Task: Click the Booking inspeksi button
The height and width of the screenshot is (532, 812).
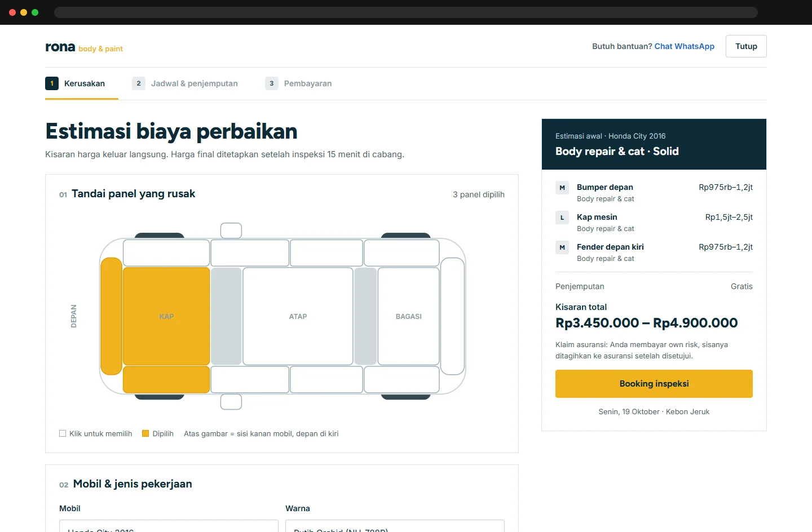Action: click(x=654, y=384)
